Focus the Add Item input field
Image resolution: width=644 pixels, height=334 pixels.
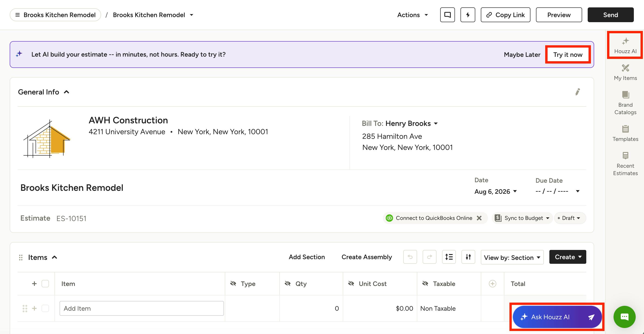(x=141, y=309)
